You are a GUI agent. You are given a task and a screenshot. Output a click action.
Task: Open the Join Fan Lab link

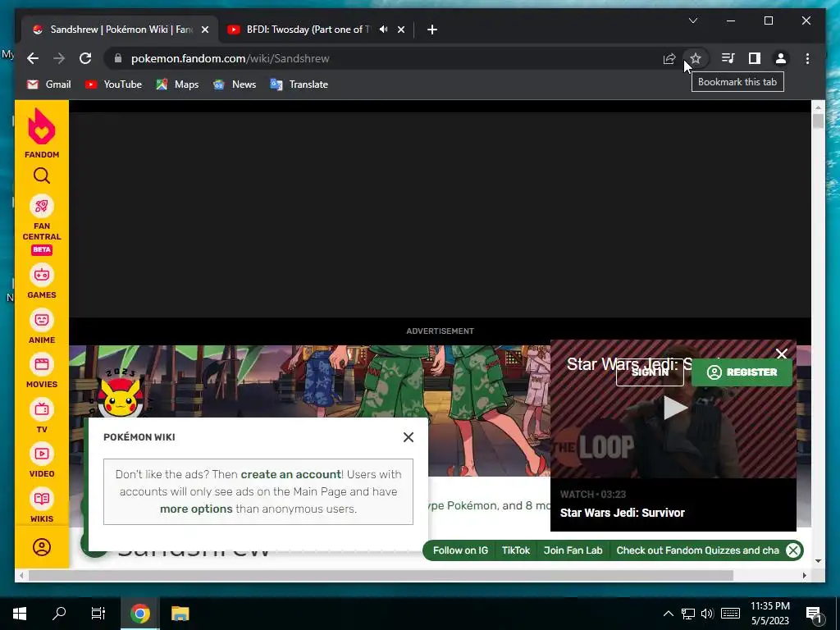573,550
